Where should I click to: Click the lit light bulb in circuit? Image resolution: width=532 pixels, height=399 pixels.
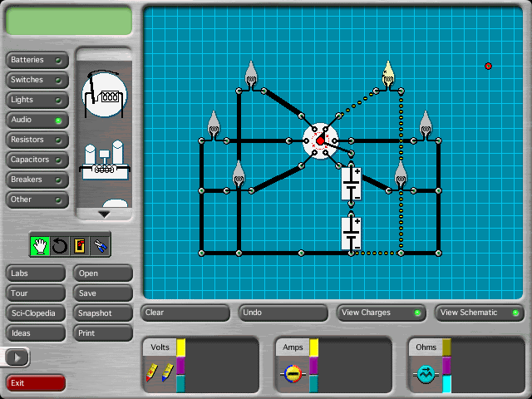[x=387, y=75]
